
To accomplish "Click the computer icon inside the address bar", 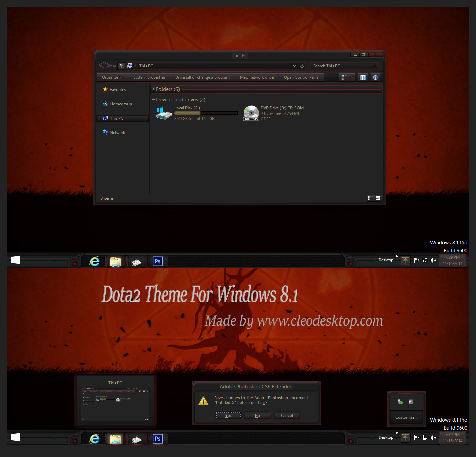I will pos(130,66).
